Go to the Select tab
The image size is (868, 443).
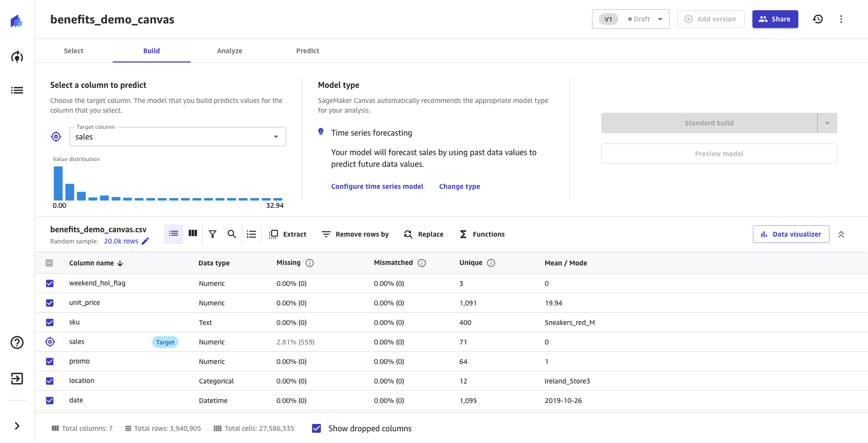74,51
